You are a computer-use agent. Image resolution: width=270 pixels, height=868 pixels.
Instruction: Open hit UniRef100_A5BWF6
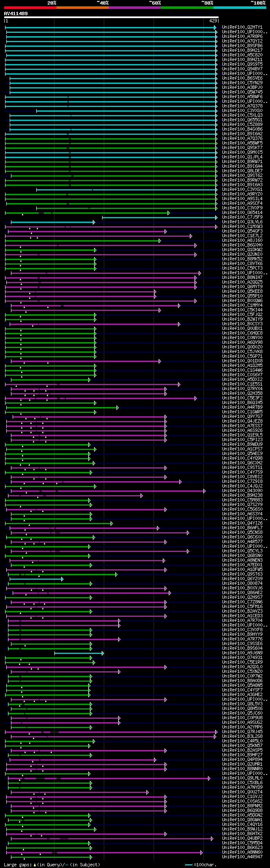pyautogui.click(x=242, y=97)
